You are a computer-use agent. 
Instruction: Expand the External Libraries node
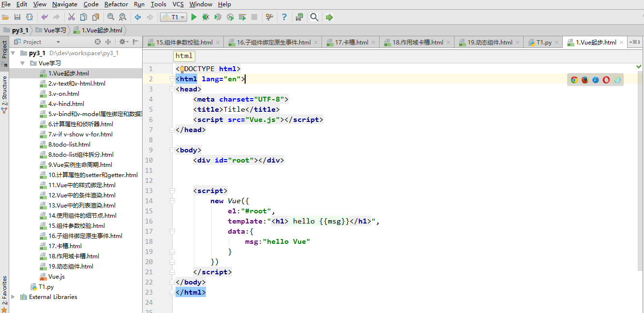pyautogui.click(x=13, y=297)
